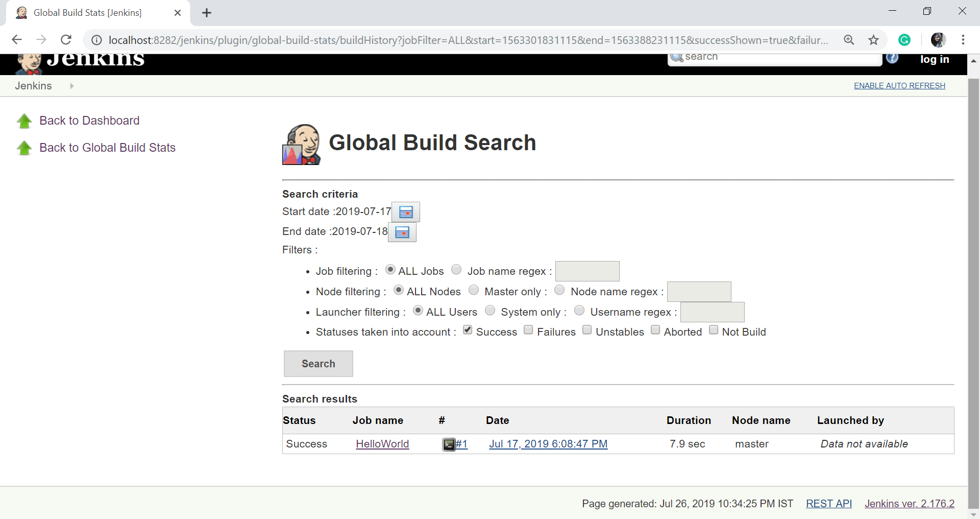Open console output icon for build #1

coord(449,444)
